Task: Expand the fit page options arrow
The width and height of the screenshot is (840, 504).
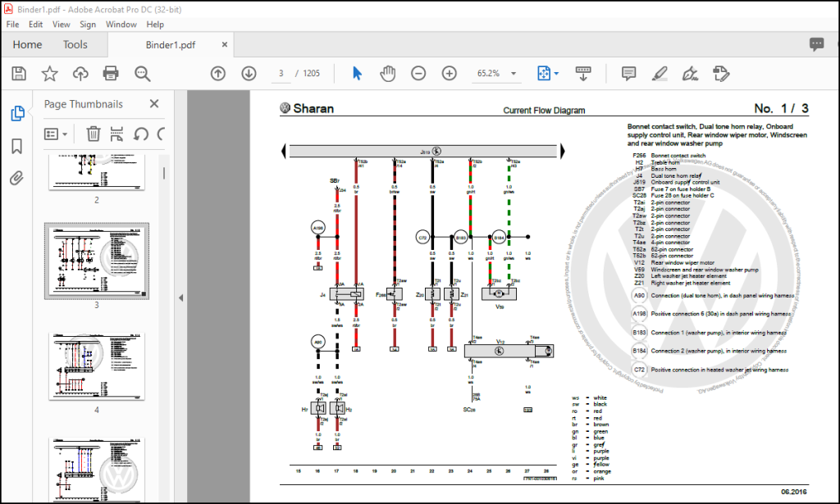Action: pyautogui.click(x=556, y=73)
